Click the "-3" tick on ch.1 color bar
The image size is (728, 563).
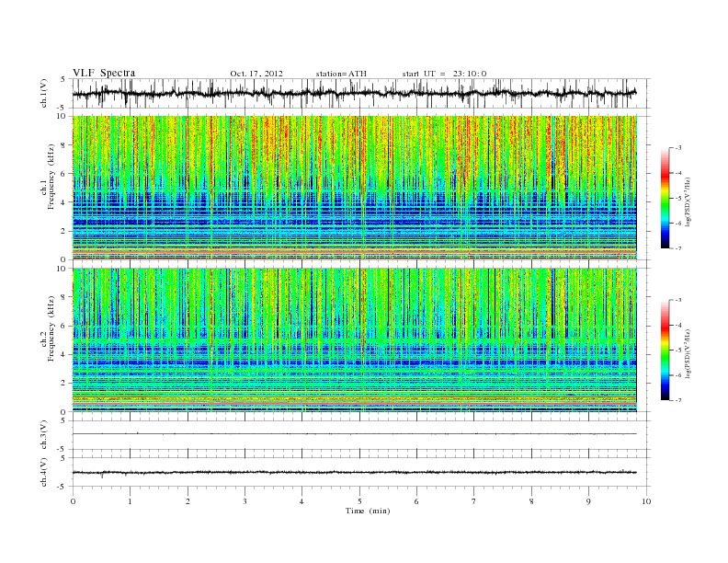[x=677, y=148]
